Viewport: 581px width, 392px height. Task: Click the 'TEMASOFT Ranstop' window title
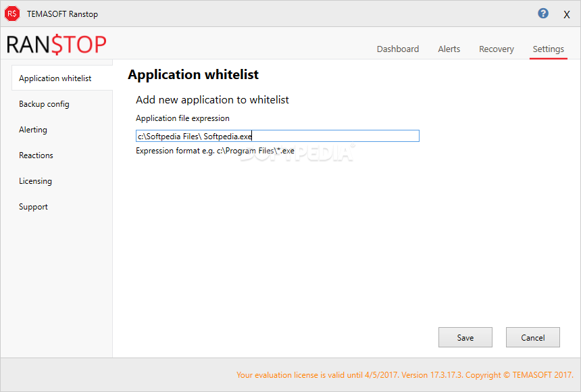[x=62, y=14]
